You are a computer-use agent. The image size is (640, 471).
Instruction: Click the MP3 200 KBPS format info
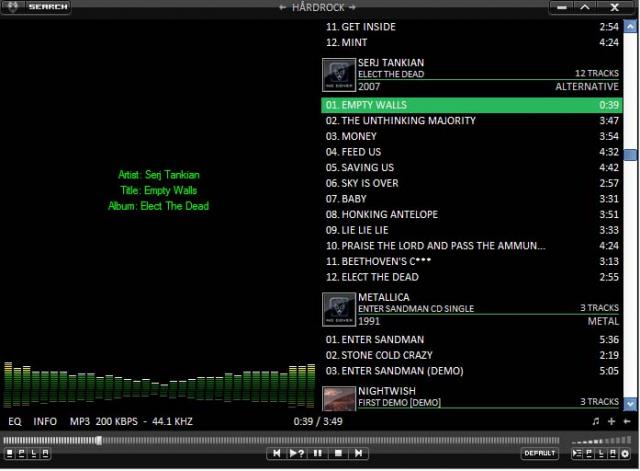point(131,421)
